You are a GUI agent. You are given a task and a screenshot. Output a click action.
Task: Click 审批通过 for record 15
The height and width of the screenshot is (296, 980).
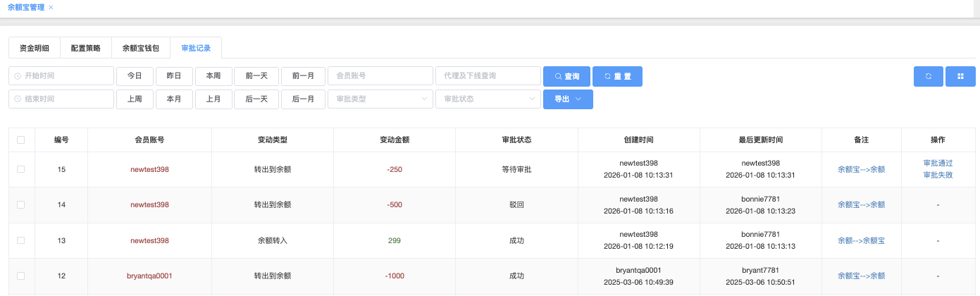938,163
